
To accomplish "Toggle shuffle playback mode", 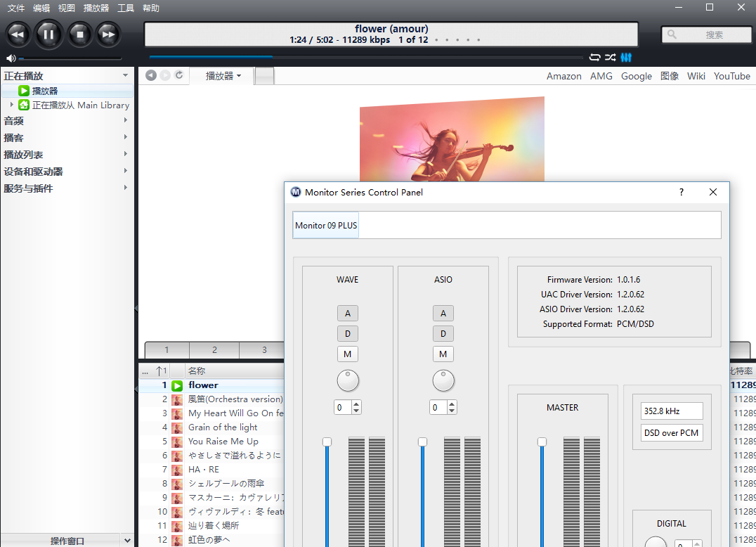I will tap(610, 57).
